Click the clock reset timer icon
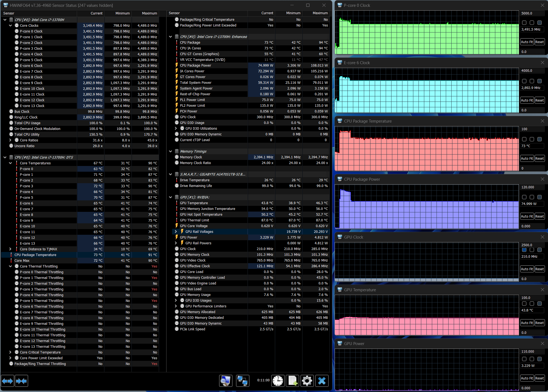 tap(278, 381)
